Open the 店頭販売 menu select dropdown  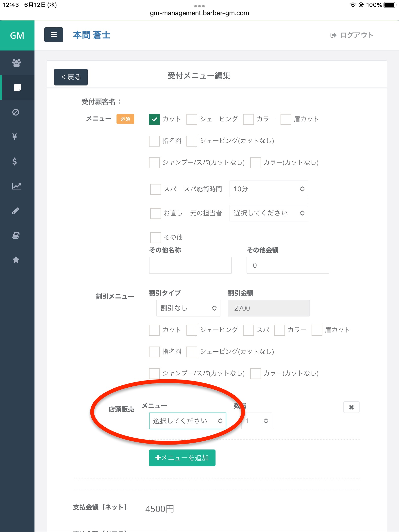187,421
